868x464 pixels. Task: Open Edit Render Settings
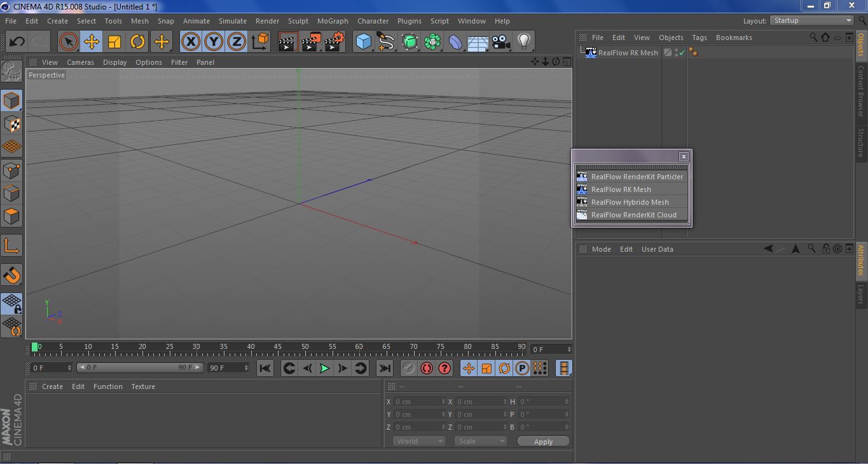click(x=334, y=42)
